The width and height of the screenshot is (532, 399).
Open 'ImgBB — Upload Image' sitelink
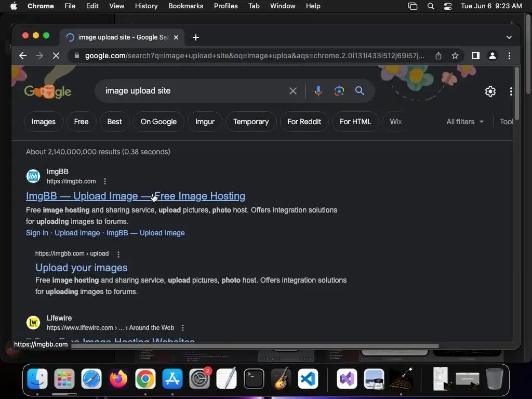point(145,233)
